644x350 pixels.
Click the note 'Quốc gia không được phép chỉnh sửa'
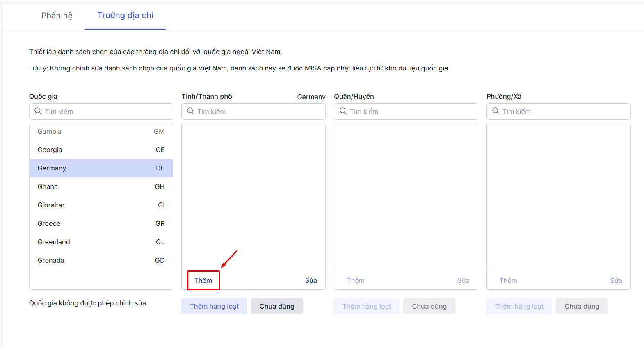click(x=87, y=303)
